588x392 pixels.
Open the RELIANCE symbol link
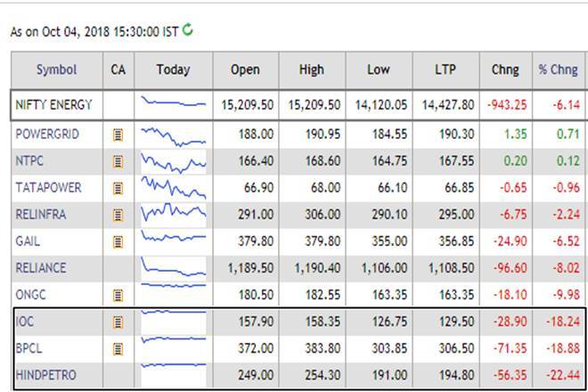point(41,268)
